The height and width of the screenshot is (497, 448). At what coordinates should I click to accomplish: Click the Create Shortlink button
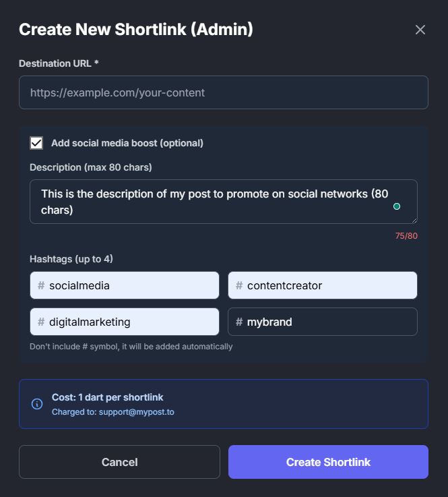coord(328,462)
